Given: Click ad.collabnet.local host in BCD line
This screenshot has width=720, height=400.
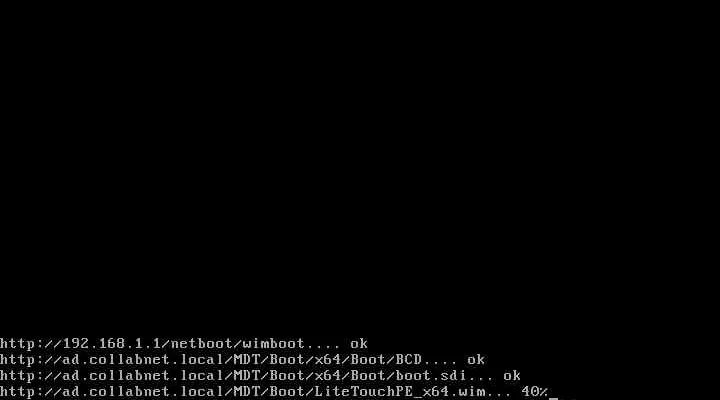Looking at the screenshot, I should click(143, 360).
